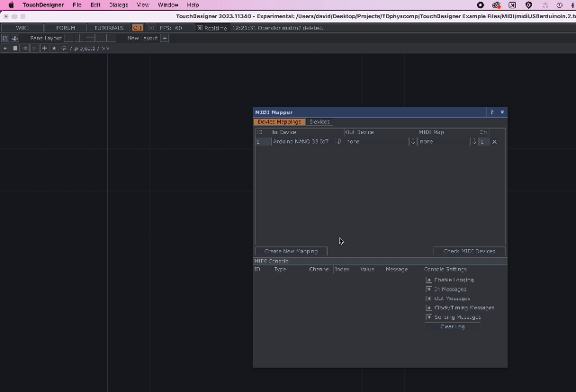Open the View menu
The height and width of the screenshot is (392, 576).
click(143, 4)
